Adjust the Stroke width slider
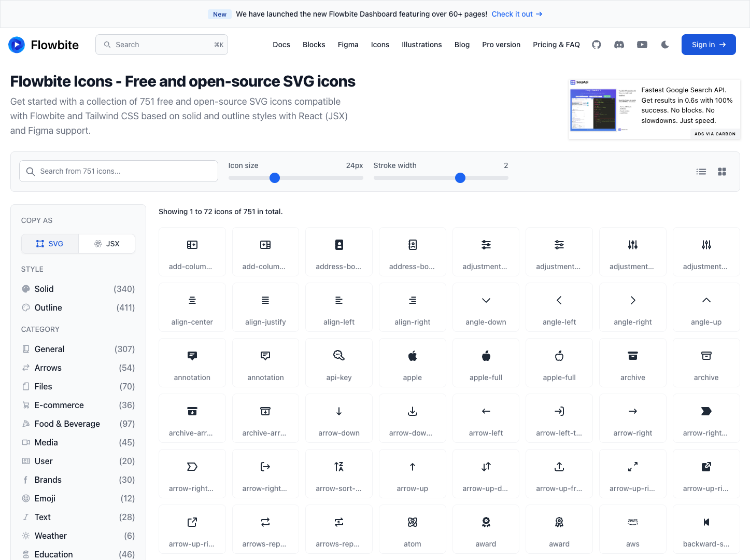The image size is (750, 560). click(x=460, y=178)
